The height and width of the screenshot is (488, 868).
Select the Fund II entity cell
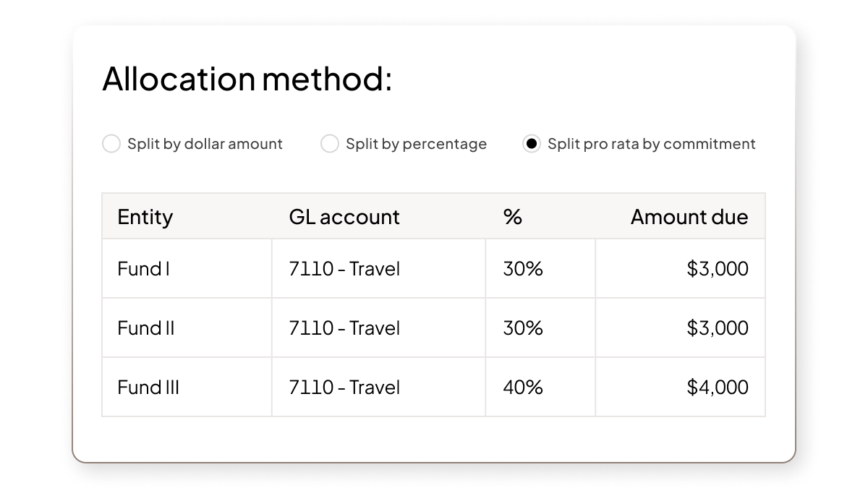(x=145, y=328)
